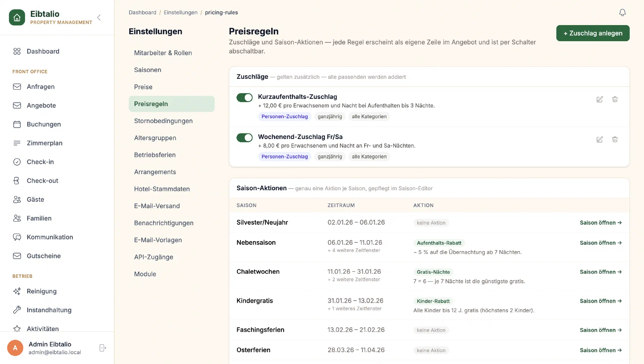The width and height of the screenshot is (644, 364).
Task: Delete the Kurzaufenthalts-Zuschlag rule
Action: pyautogui.click(x=615, y=99)
